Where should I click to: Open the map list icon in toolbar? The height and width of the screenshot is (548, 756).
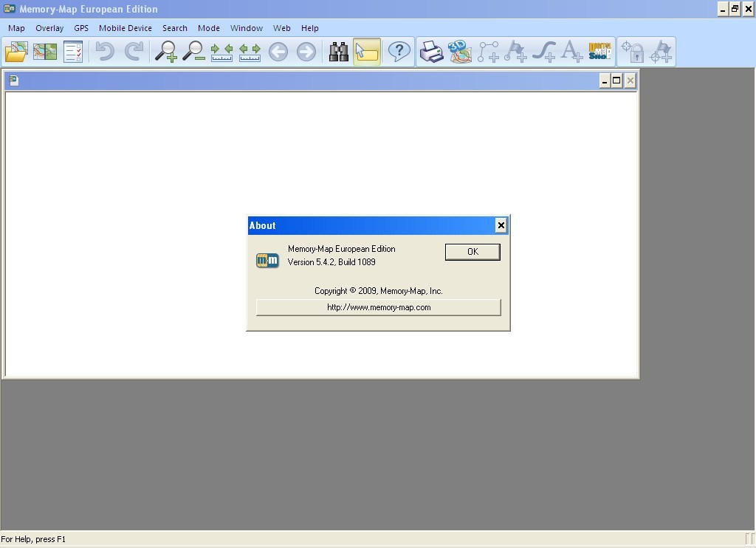tap(45, 51)
